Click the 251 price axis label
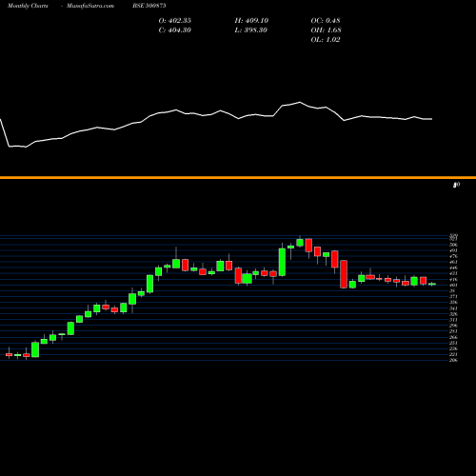Viewport: 476px width, 476px height. (454, 343)
